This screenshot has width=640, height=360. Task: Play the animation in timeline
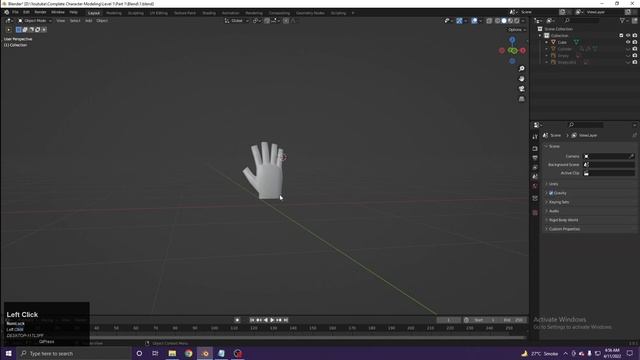point(272,320)
